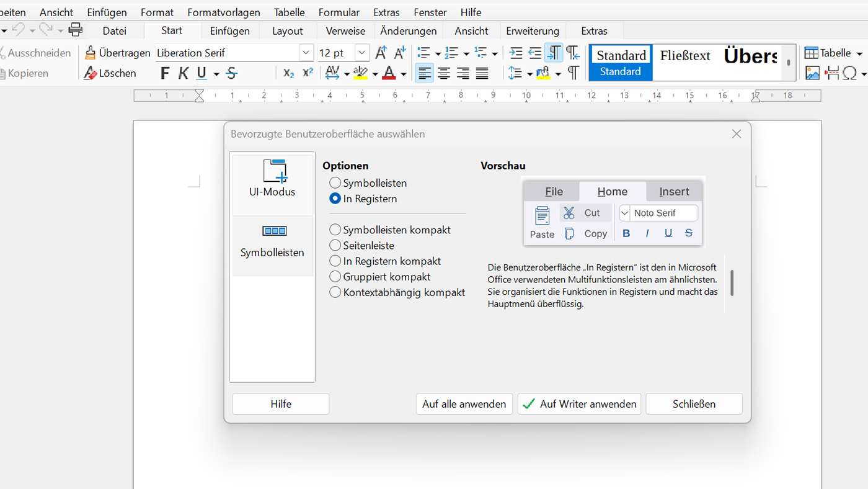Click the numbered list icon

click(452, 53)
